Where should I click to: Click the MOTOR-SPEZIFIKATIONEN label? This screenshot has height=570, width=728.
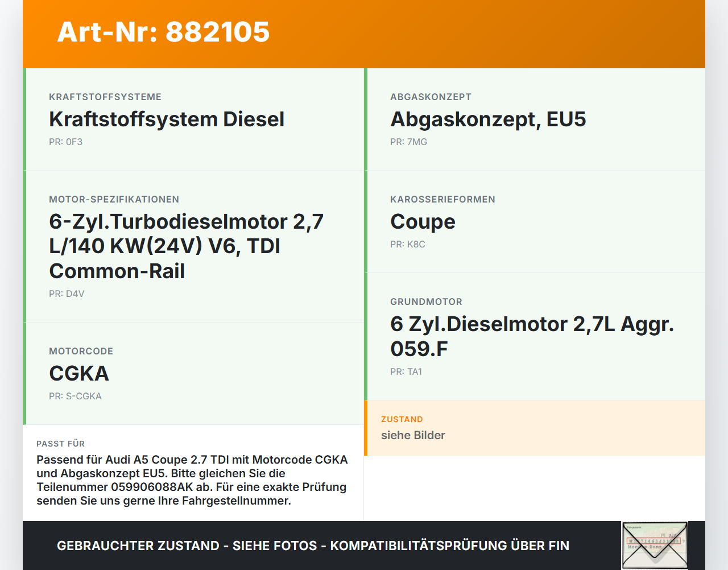coord(114,200)
